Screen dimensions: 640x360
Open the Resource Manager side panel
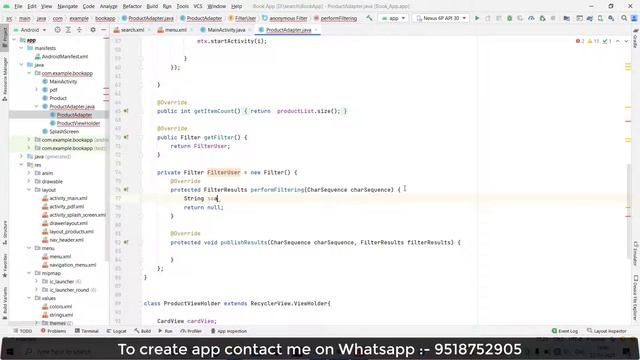(x=4, y=78)
